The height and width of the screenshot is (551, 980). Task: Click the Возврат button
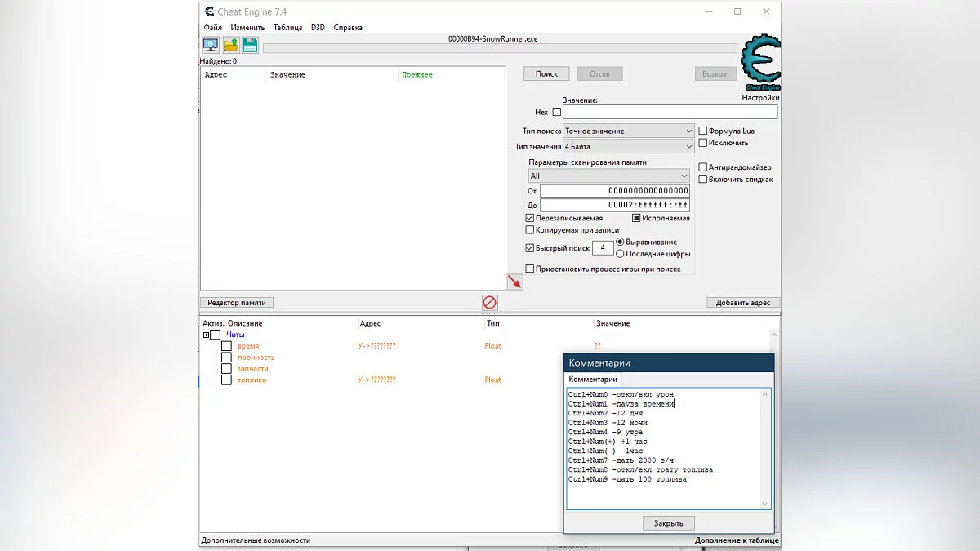[715, 73]
